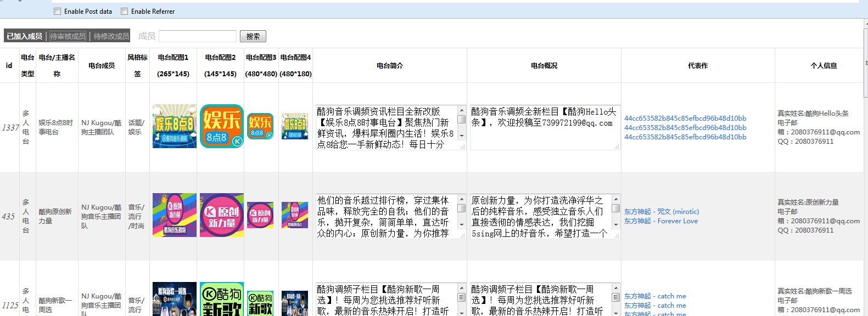868x316 pixels.
Task: Click the small 娱乐 8点8 icon image
Action: tap(260, 126)
